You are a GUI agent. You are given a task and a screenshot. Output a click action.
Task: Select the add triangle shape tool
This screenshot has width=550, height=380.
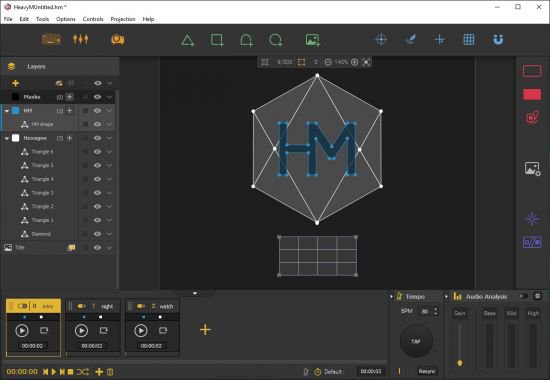coord(188,40)
